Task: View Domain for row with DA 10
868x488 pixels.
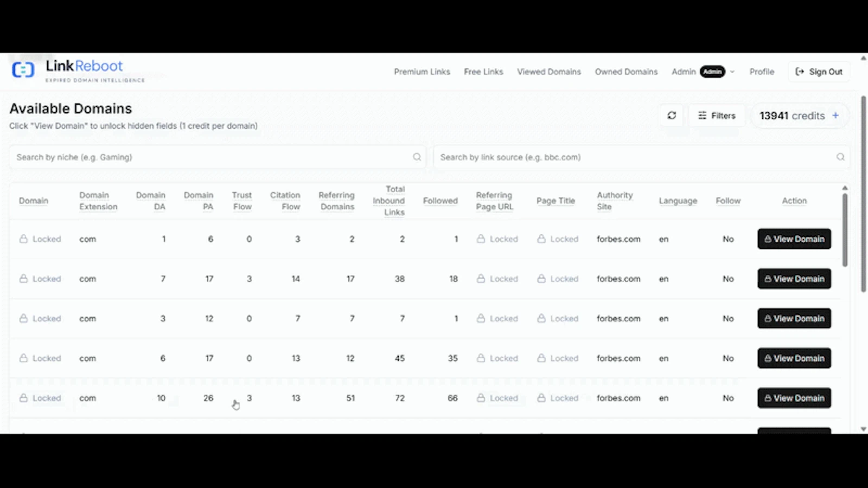Action: click(x=794, y=398)
